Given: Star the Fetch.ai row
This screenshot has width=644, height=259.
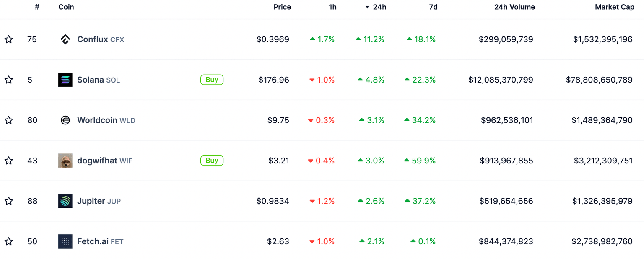Looking at the screenshot, I should (x=9, y=241).
